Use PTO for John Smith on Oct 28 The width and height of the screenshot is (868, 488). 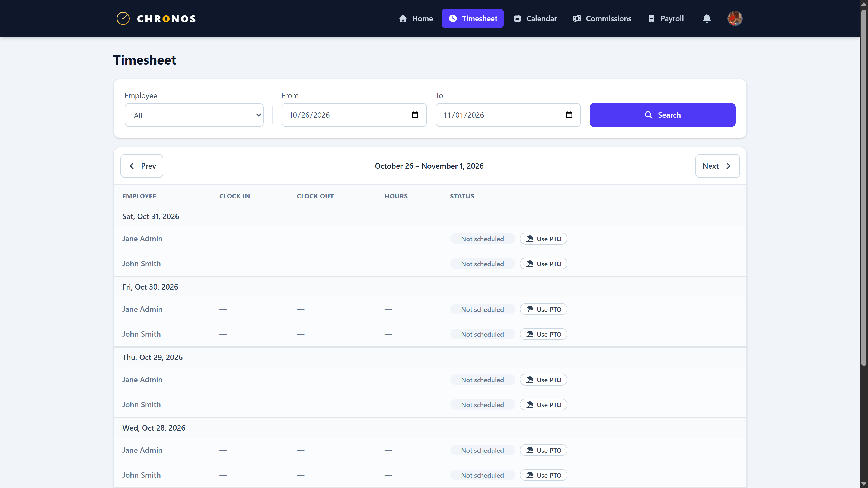[543, 475]
